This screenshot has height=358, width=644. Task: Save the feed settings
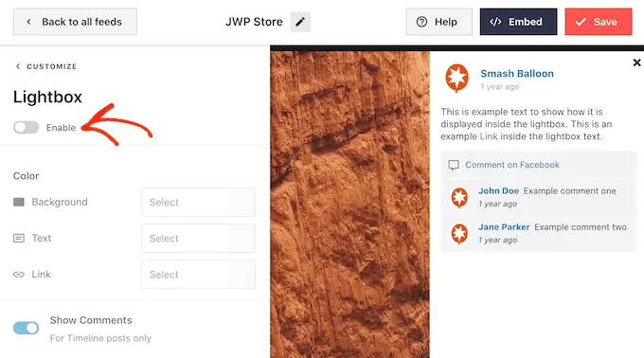(598, 22)
